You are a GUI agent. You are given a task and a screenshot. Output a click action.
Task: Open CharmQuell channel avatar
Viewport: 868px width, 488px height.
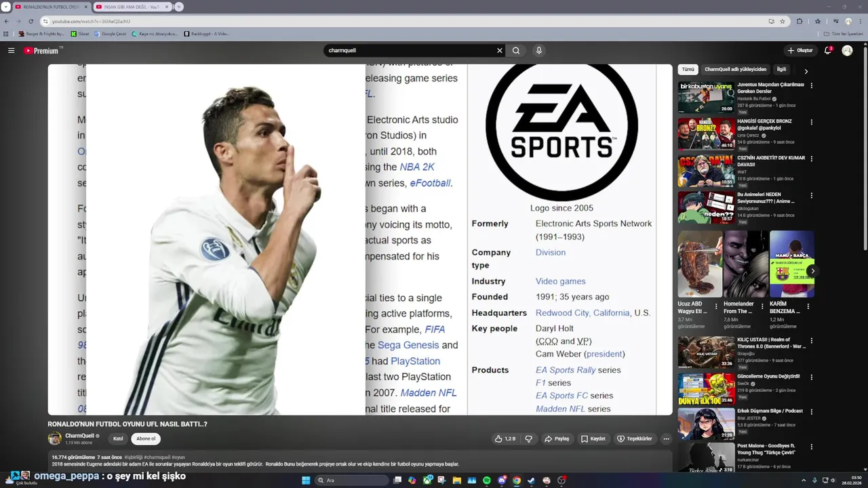54,439
